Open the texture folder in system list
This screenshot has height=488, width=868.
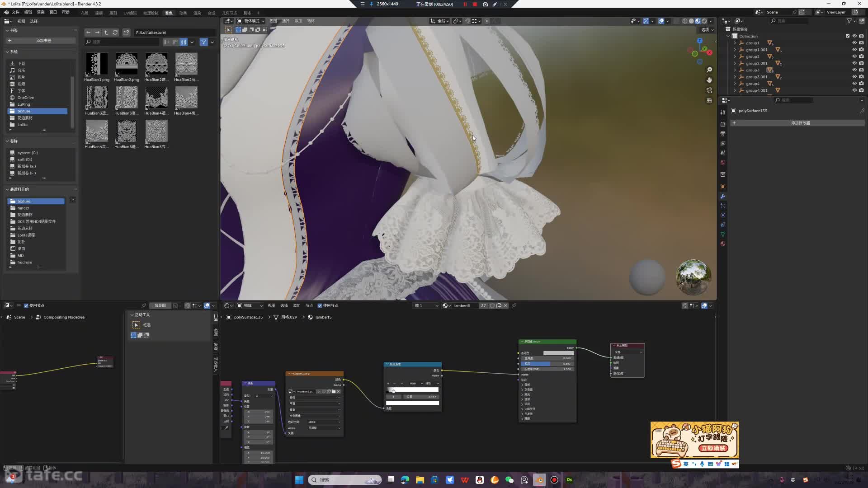click(x=38, y=111)
